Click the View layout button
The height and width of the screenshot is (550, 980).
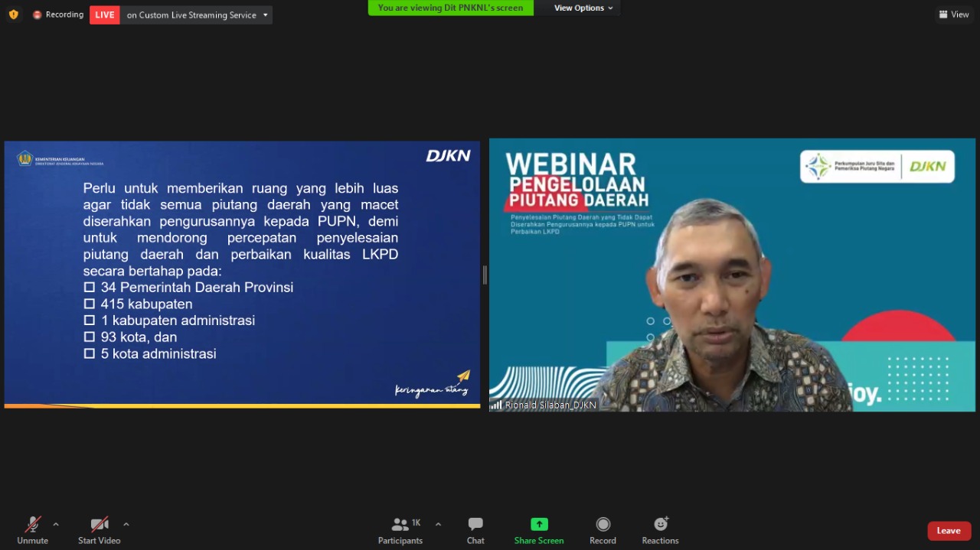point(954,15)
